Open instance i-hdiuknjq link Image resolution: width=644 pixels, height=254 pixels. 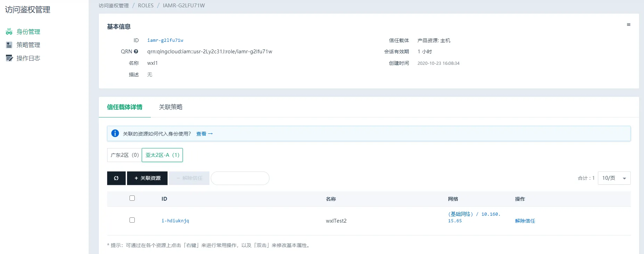[175, 221]
